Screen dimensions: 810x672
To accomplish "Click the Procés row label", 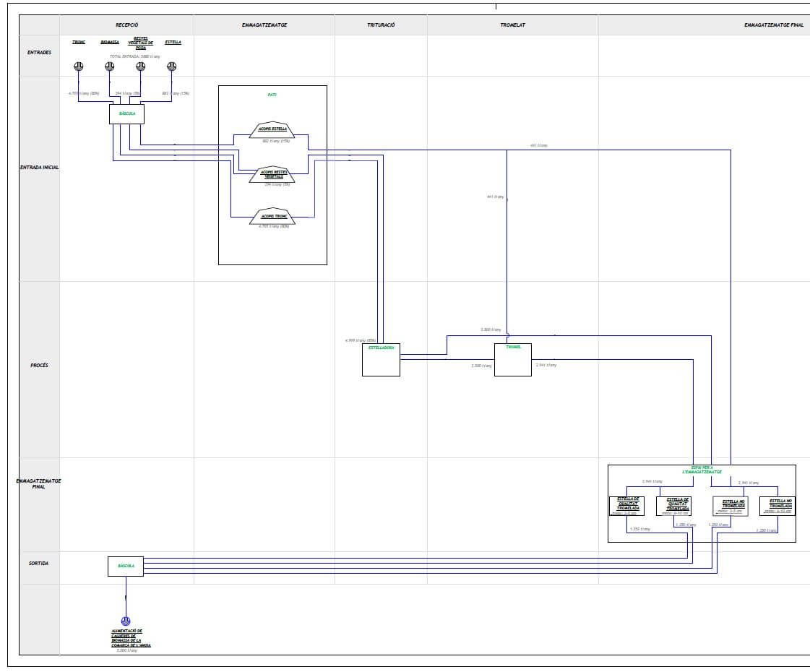I will 39,366.
